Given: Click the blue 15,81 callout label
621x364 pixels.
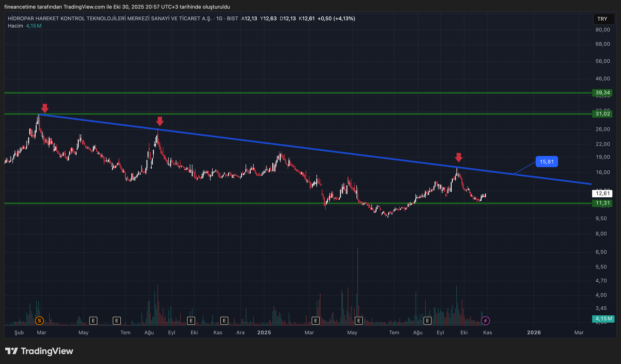Looking at the screenshot, I should click(547, 162).
